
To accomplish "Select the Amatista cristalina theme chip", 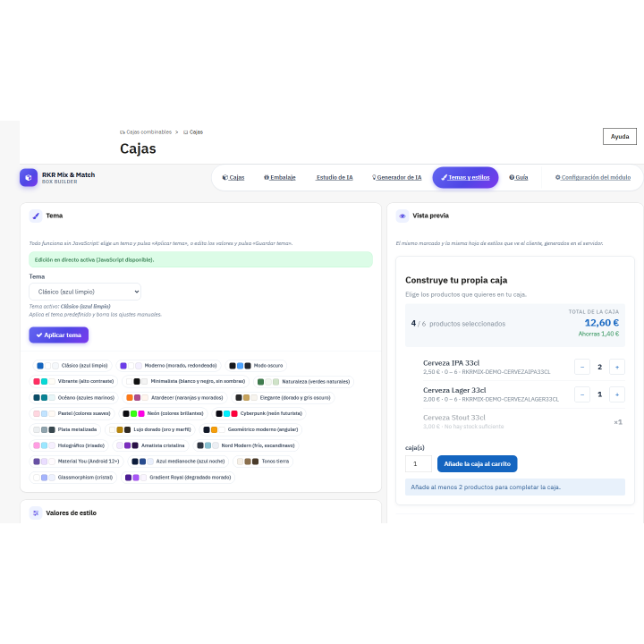I will point(151,445).
